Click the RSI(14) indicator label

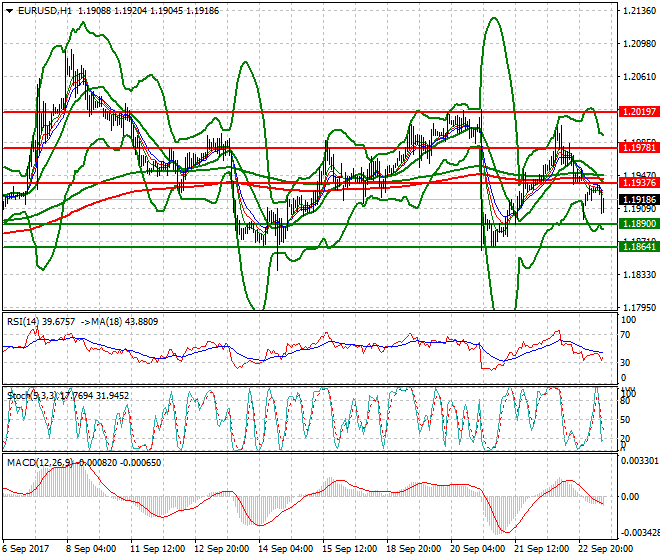[27, 321]
